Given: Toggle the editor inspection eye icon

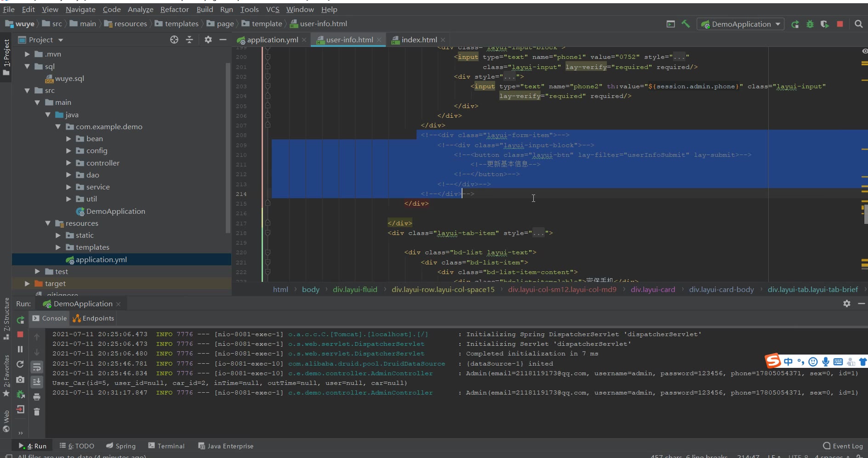Looking at the screenshot, I should coord(864,51).
